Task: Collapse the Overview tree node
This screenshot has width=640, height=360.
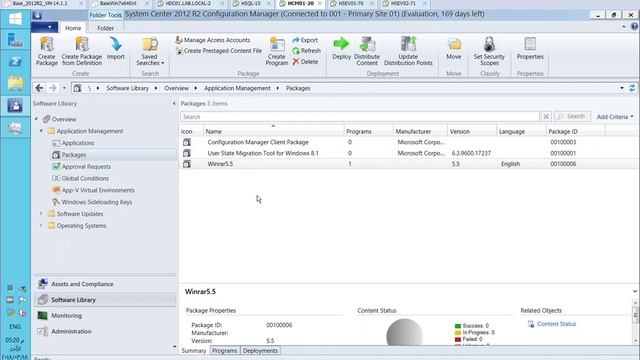Action: (36, 119)
